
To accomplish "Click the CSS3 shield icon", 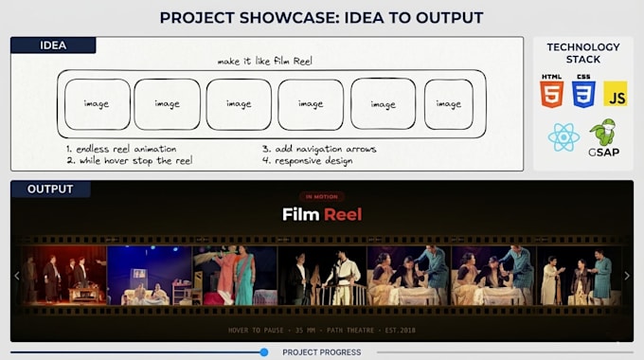I will point(583,91).
